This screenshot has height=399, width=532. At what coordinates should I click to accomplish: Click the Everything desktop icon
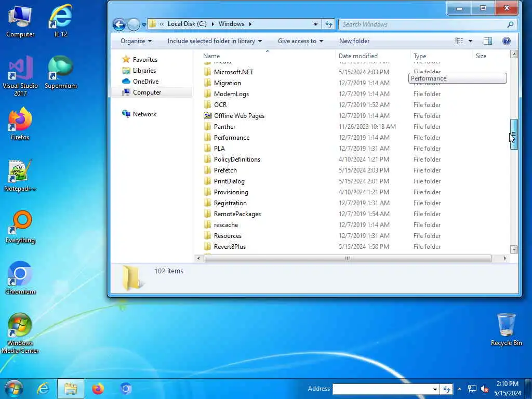(x=20, y=227)
